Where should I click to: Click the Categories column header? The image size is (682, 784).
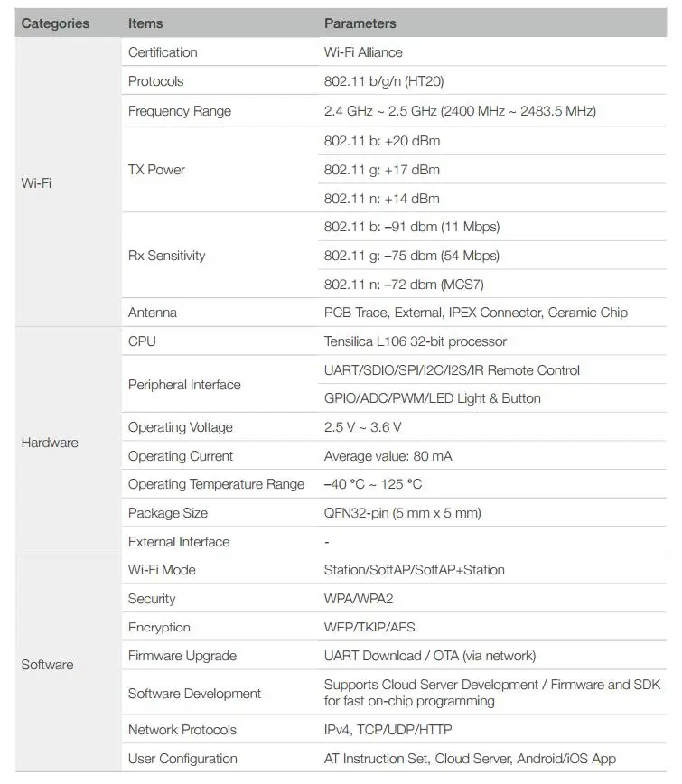click(x=55, y=23)
